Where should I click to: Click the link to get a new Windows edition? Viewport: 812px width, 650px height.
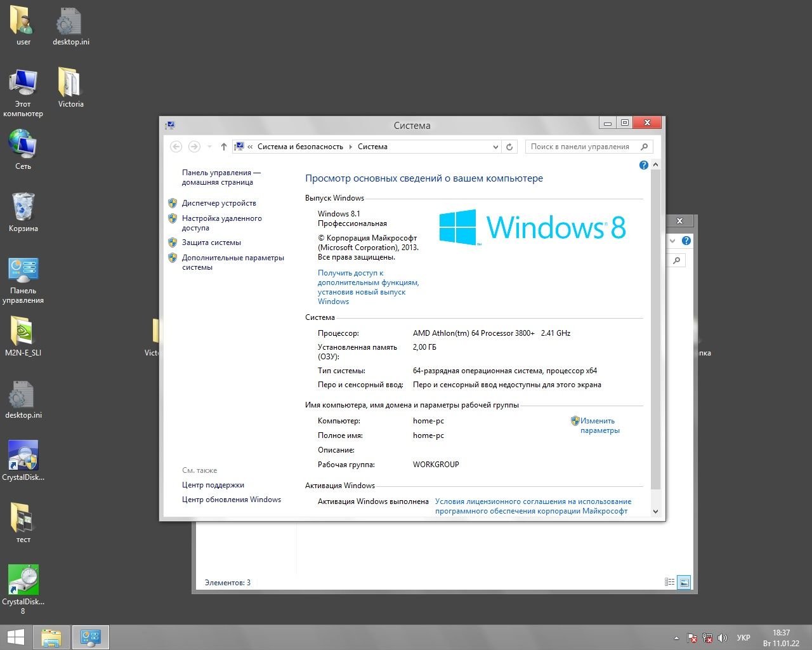pyautogui.click(x=369, y=287)
